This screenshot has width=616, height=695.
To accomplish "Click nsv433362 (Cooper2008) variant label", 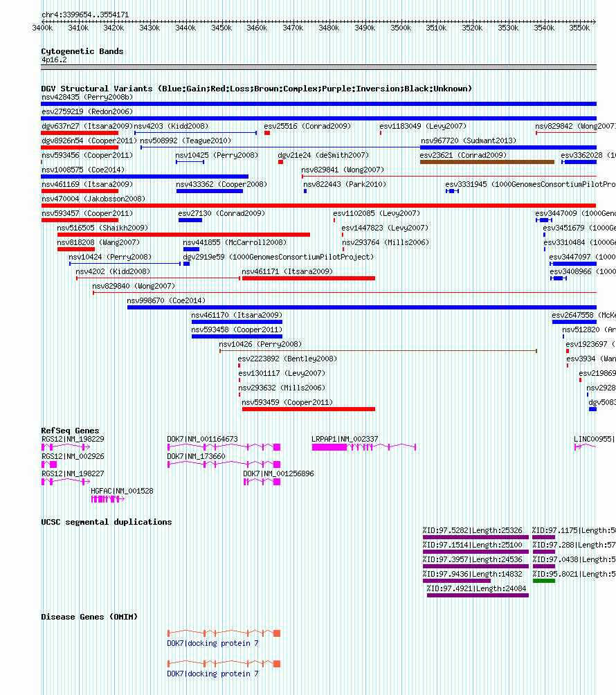I will [221, 184].
